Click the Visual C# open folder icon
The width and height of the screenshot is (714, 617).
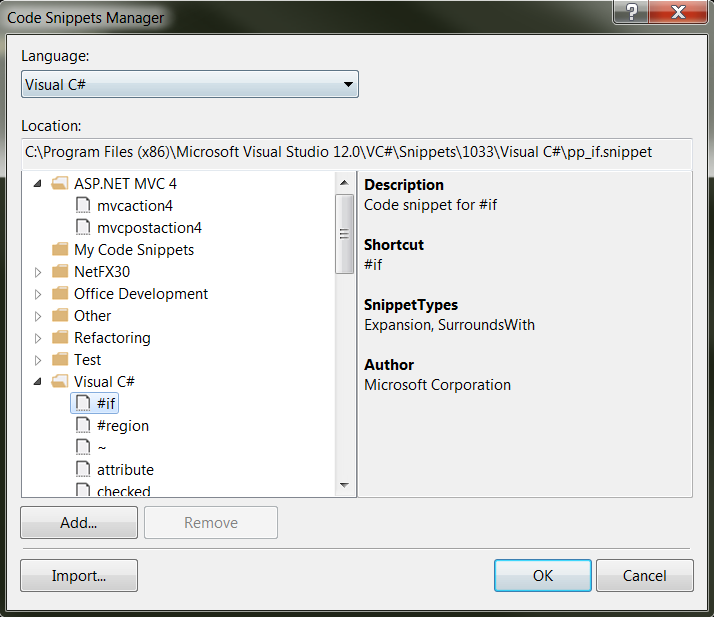coord(60,381)
